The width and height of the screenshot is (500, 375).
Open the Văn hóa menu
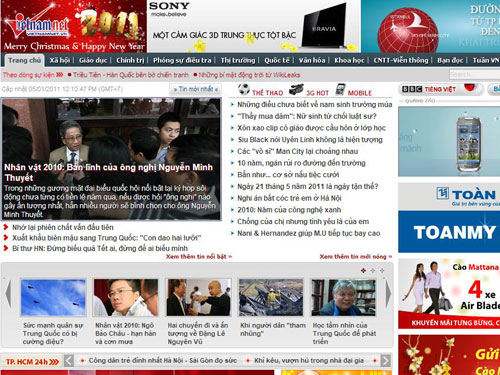tap(312, 60)
